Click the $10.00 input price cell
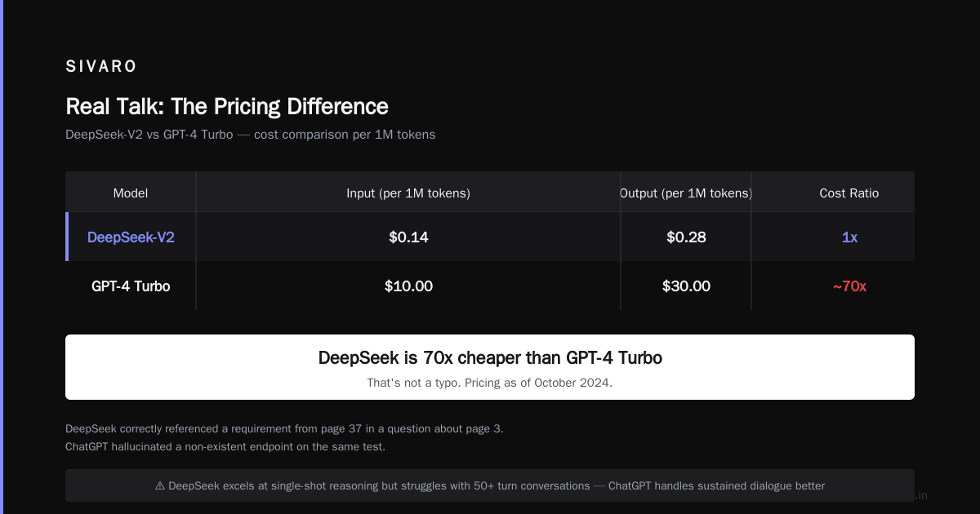 pyautogui.click(x=408, y=286)
